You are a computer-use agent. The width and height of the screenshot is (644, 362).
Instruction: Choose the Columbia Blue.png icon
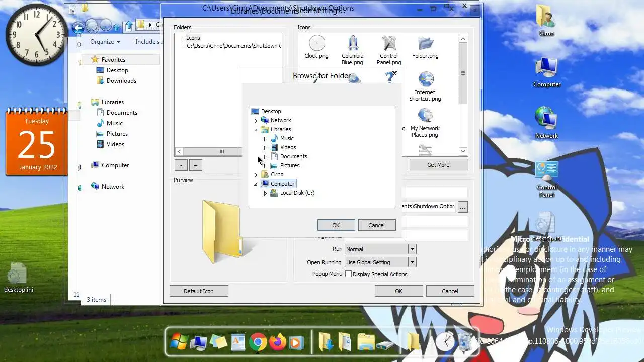pyautogui.click(x=353, y=50)
